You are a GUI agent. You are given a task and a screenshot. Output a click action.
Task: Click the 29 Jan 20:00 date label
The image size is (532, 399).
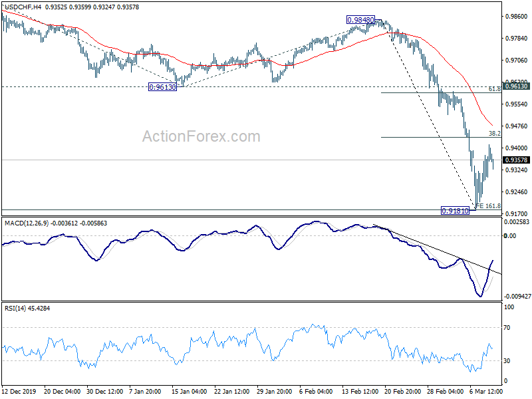[274, 391]
